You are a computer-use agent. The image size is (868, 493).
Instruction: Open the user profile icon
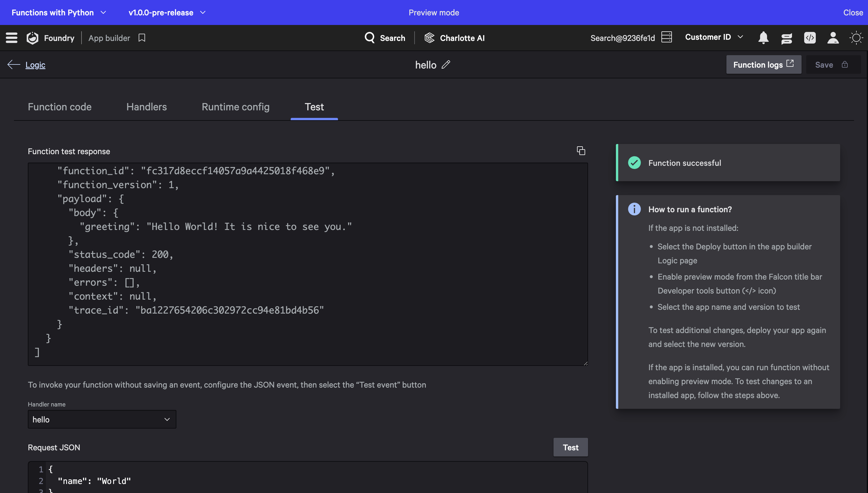[833, 37]
